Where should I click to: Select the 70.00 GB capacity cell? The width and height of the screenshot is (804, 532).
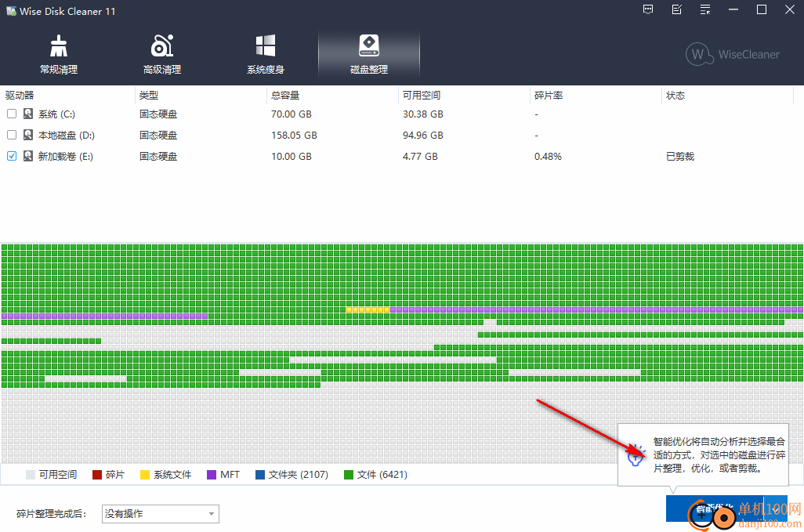(x=292, y=114)
